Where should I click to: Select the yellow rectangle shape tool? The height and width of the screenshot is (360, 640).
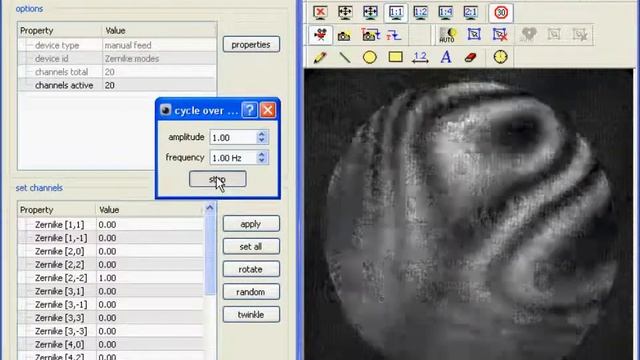coord(395,57)
